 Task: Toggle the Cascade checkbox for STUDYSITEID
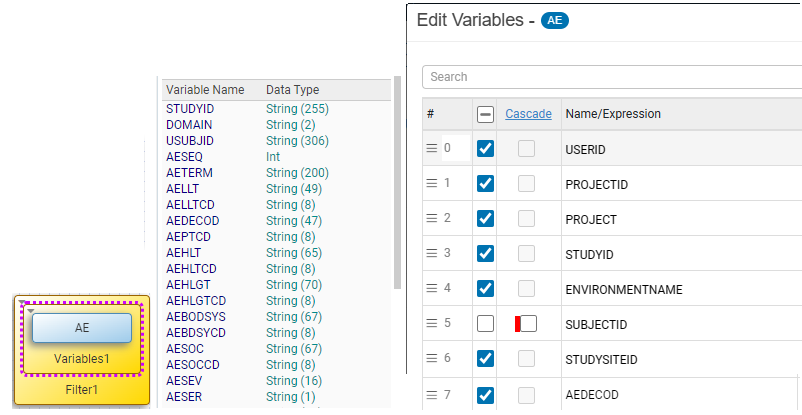526,358
